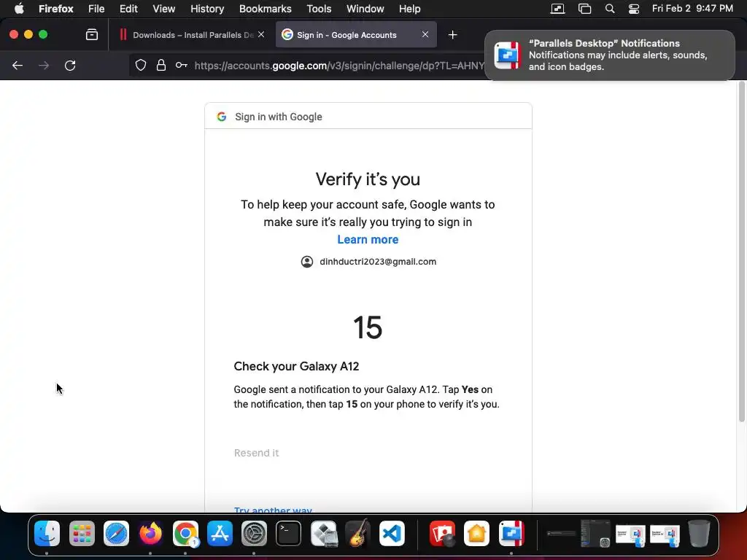
Task: Open Google Chrome from the Dock
Action: tap(185, 533)
